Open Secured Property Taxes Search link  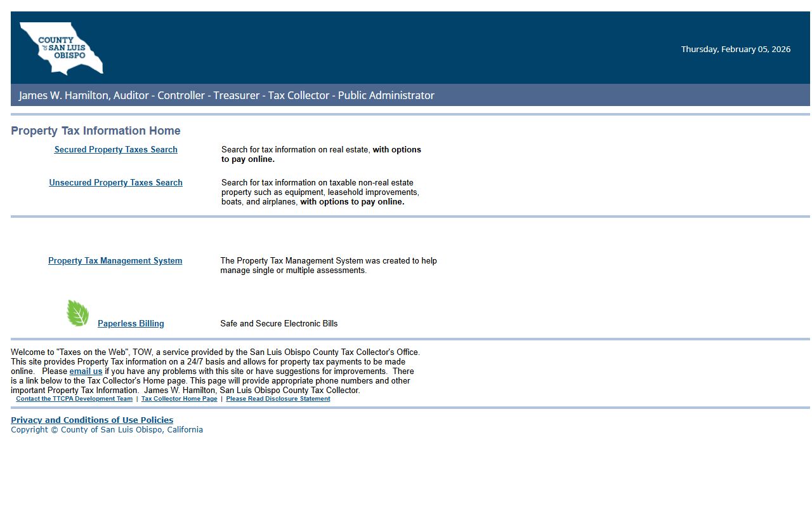click(115, 150)
